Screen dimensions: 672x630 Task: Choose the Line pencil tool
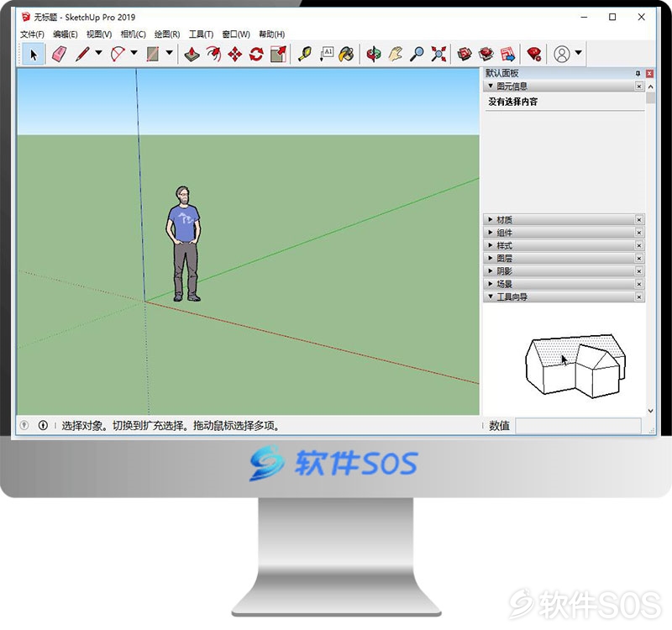tap(82, 55)
